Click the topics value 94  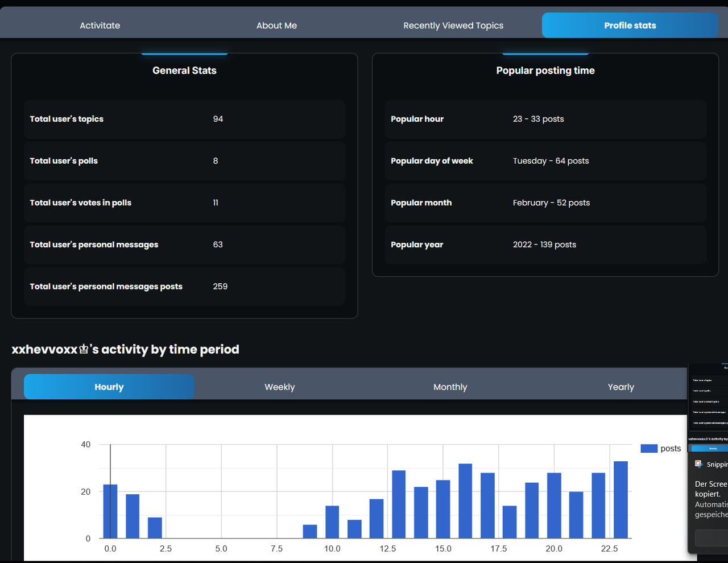click(218, 119)
